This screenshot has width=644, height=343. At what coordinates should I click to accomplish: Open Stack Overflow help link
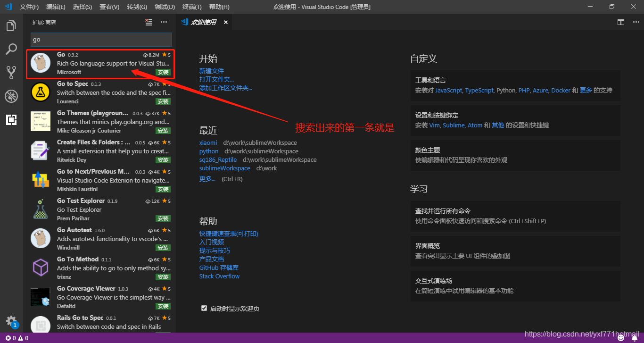220,276
